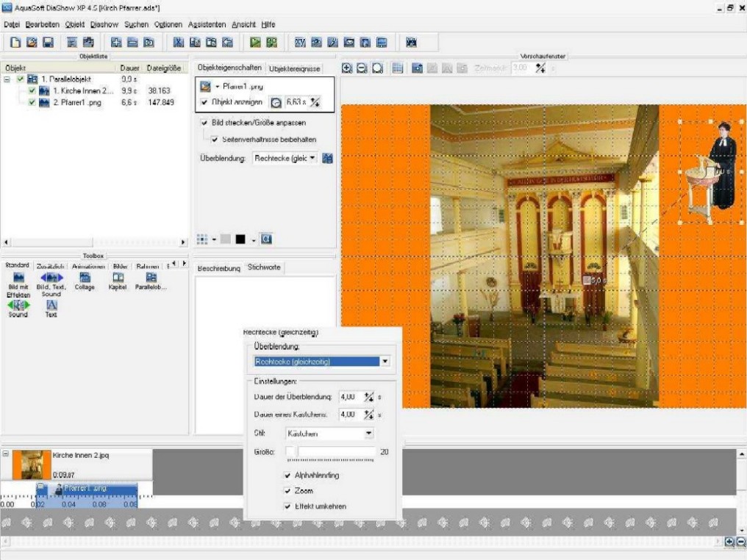Click the new file icon in toolbar
This screenshot has width=747, height=560.
click(x=15, y=43)
